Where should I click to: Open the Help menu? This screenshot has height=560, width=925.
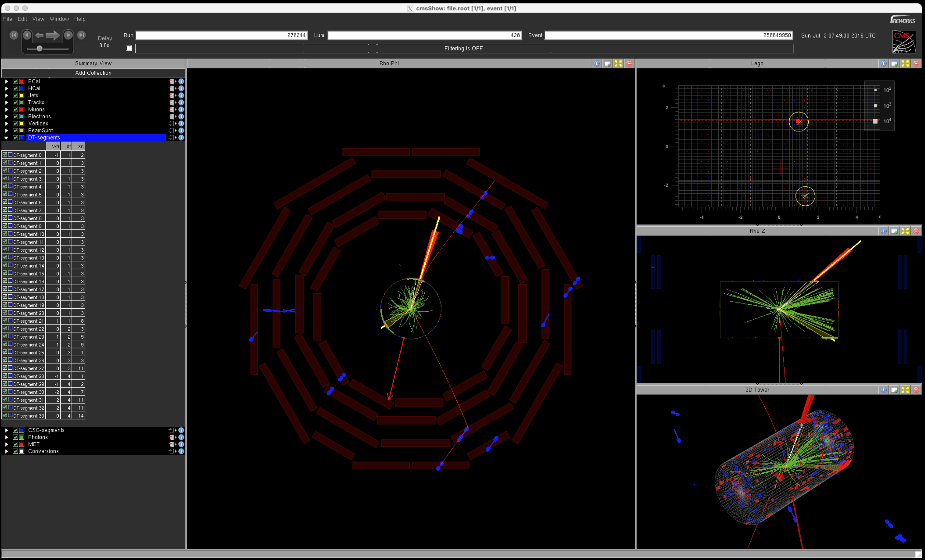pos(80,19)
